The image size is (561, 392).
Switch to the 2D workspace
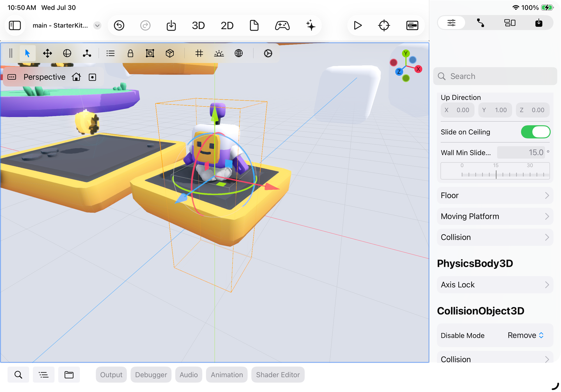[x=227, y=26]
